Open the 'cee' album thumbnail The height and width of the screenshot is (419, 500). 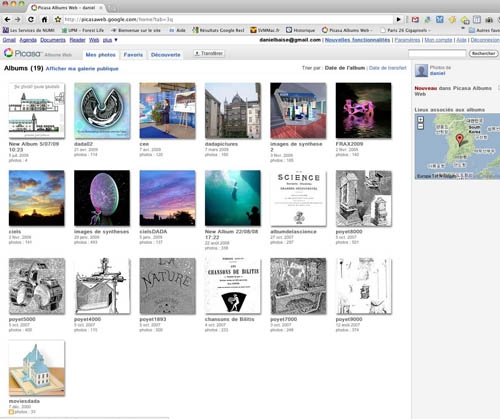(167, 111)
